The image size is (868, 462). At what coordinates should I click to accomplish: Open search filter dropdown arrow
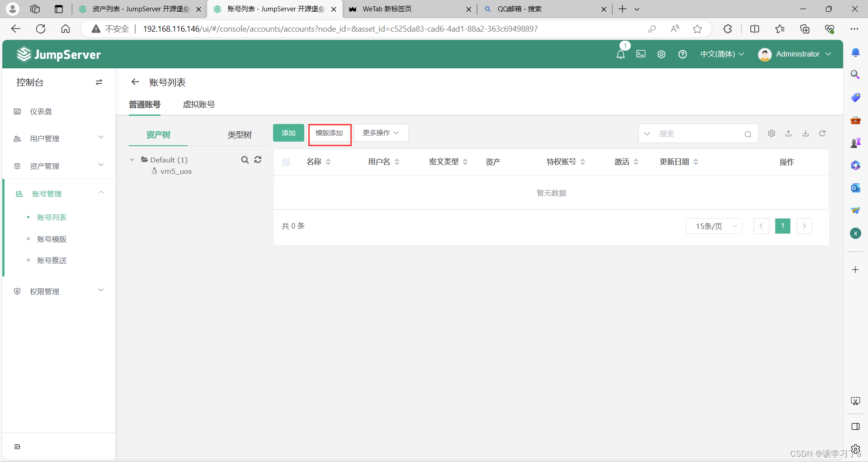pos(647,134)
